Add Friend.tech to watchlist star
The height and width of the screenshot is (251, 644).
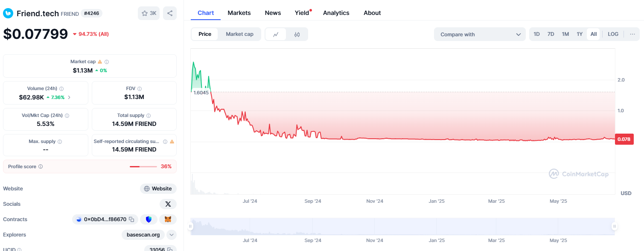click(x=149, y=13)
